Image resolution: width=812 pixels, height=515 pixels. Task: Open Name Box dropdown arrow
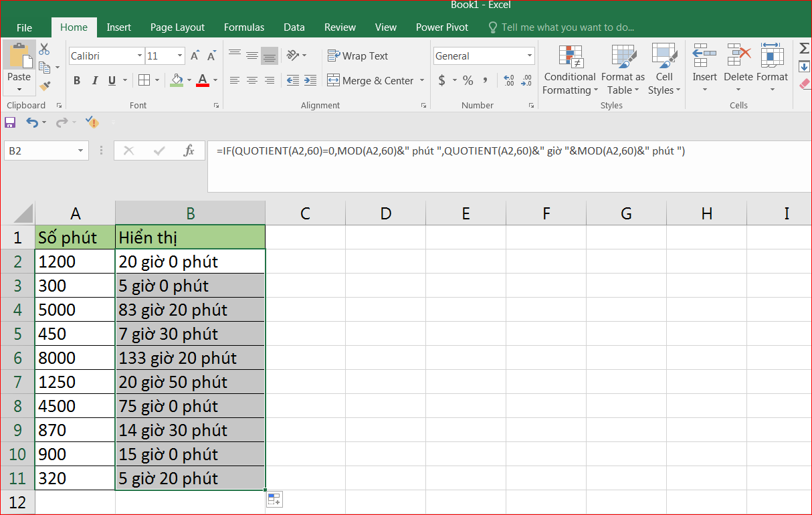pyautogui.click(x=81, y=151)
